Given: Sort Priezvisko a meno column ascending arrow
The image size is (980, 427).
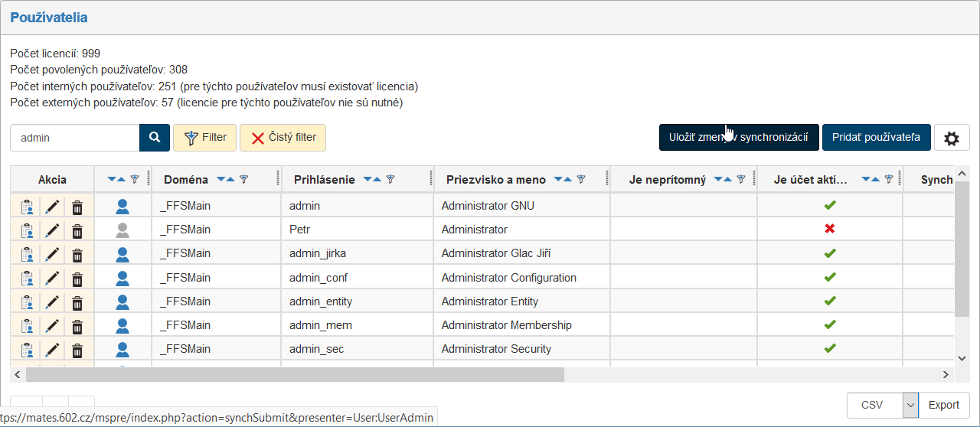Looking at the screenshot, I should 569,179.
